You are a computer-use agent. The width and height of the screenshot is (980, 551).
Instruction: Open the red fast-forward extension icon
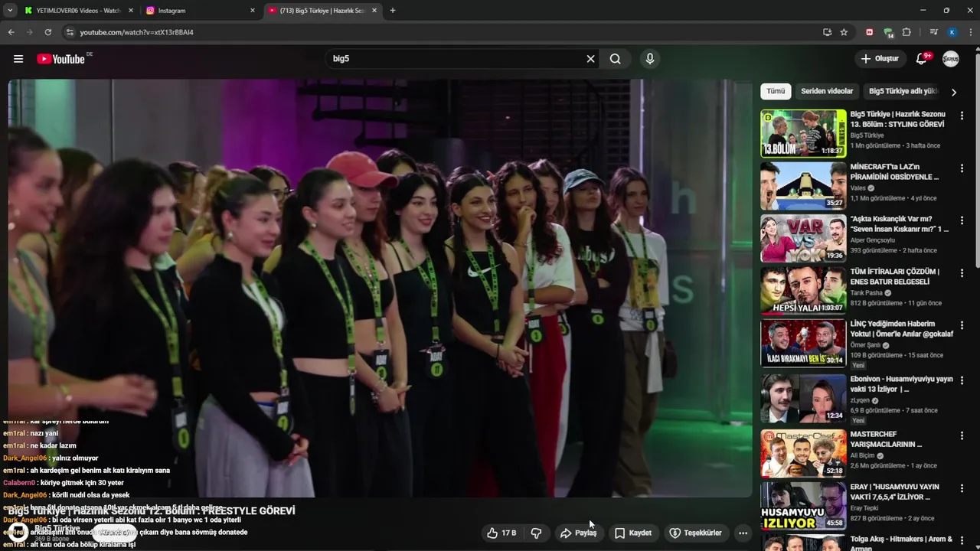click(x=869, y=32)
